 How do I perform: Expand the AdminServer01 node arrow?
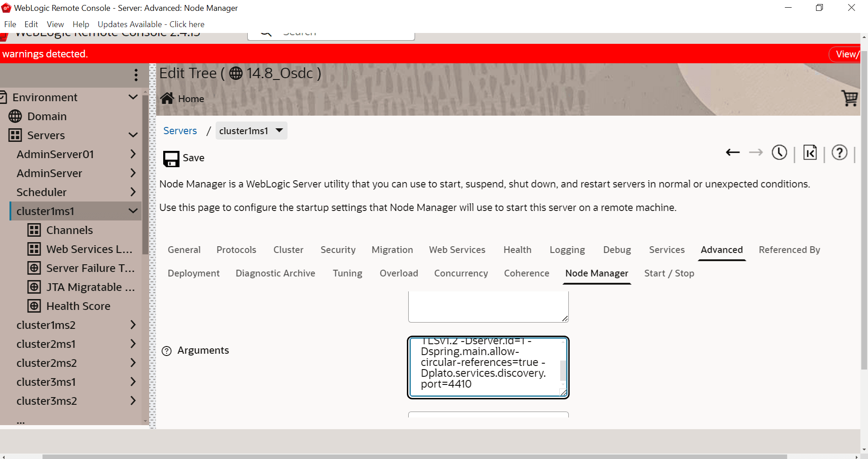pos(133,154)
